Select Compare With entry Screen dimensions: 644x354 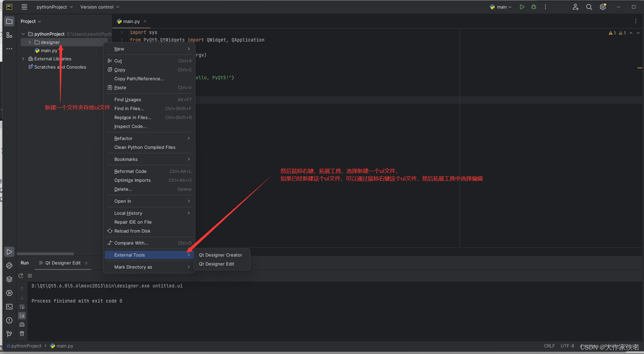coord(149,243)
